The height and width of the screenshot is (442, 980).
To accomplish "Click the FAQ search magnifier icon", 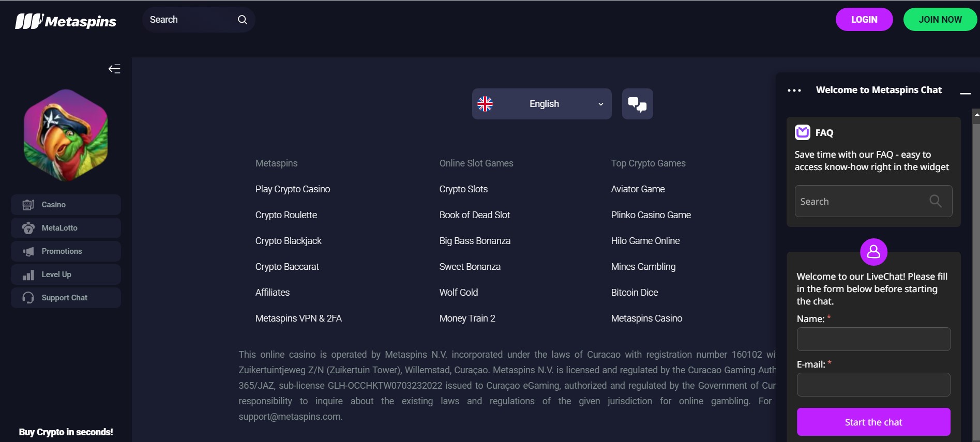I will pos(935,201).
